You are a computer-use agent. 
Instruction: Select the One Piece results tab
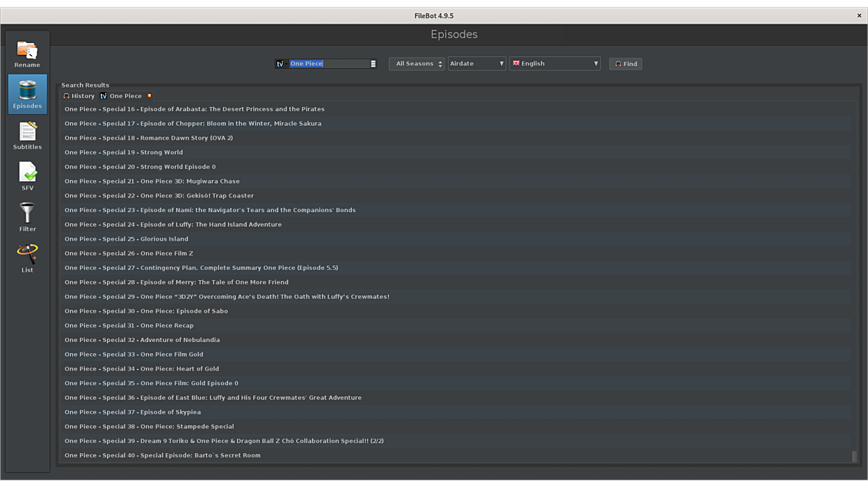coord(125,95)
